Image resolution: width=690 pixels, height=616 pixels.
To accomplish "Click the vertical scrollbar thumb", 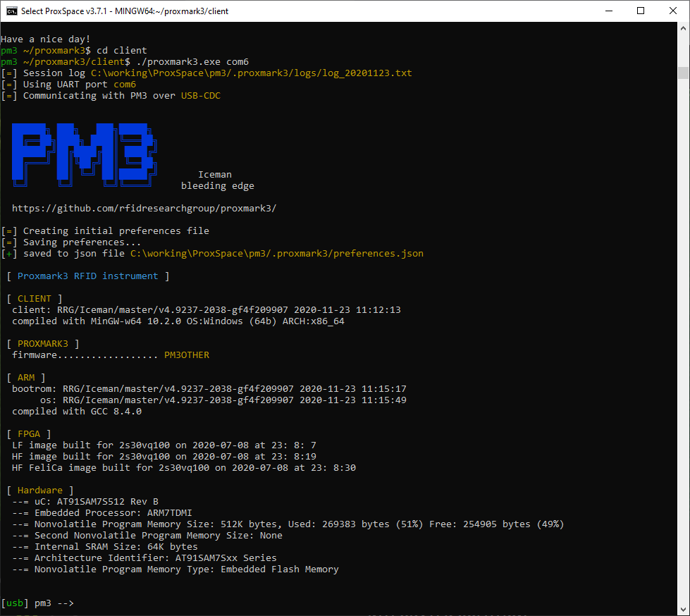I will (683, 73).
